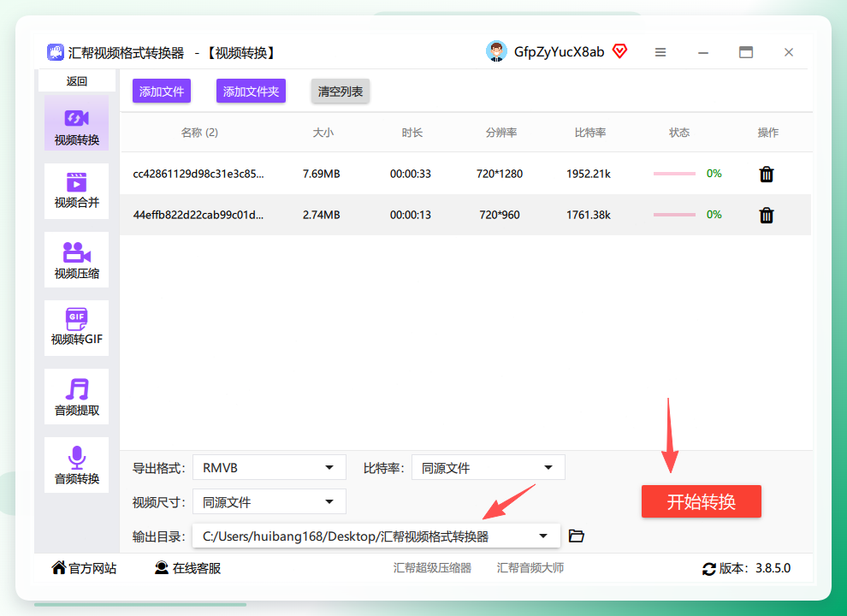This screenshot has width=847, height=616.
Task: Click the home icon beside 官方网站
Action: click(x=58, y=567)
